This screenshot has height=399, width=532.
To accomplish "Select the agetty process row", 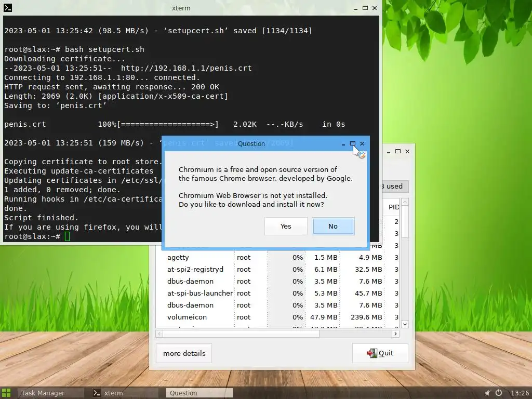I will pos(277,258).
